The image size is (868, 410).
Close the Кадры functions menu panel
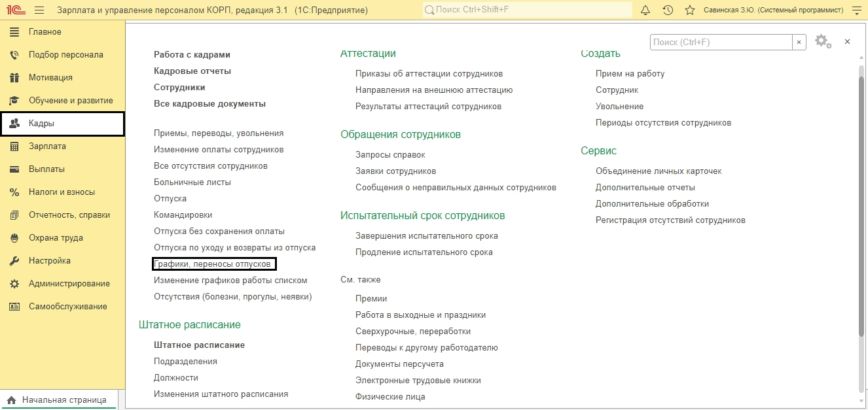coord(847,41)
